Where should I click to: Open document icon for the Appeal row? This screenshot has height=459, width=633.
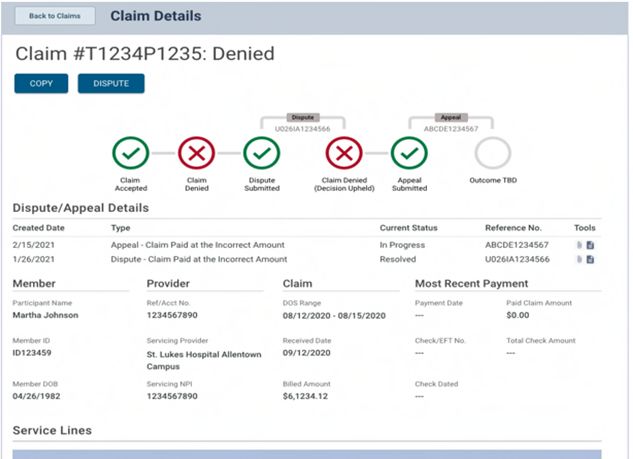pos(590,245)
